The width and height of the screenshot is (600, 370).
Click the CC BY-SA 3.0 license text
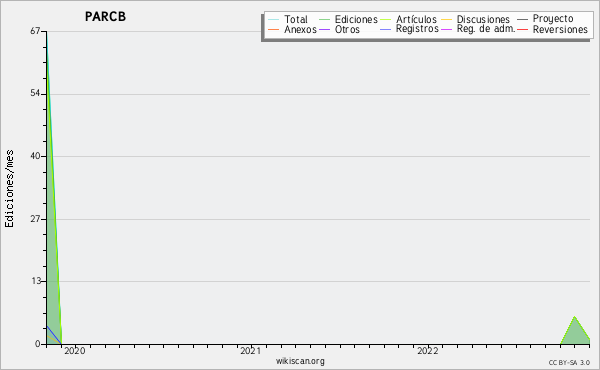pos(569,362)
